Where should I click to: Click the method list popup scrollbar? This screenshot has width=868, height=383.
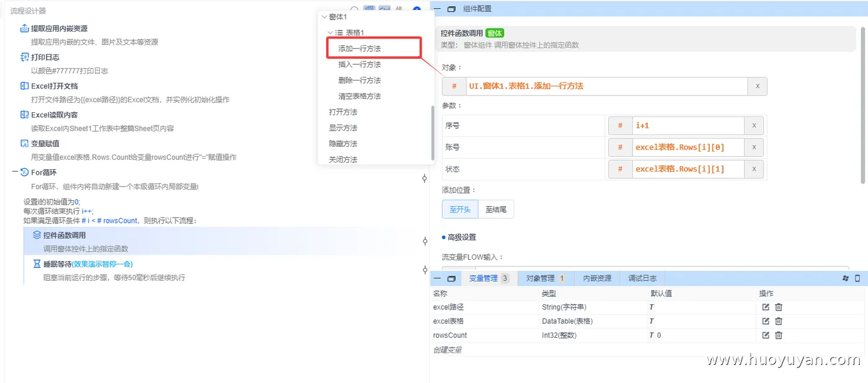pyautogui.click(x=432, y=133)
